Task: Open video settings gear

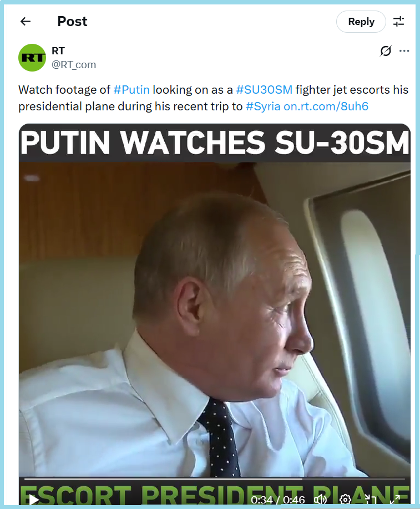Action: [x=345, y=500]
